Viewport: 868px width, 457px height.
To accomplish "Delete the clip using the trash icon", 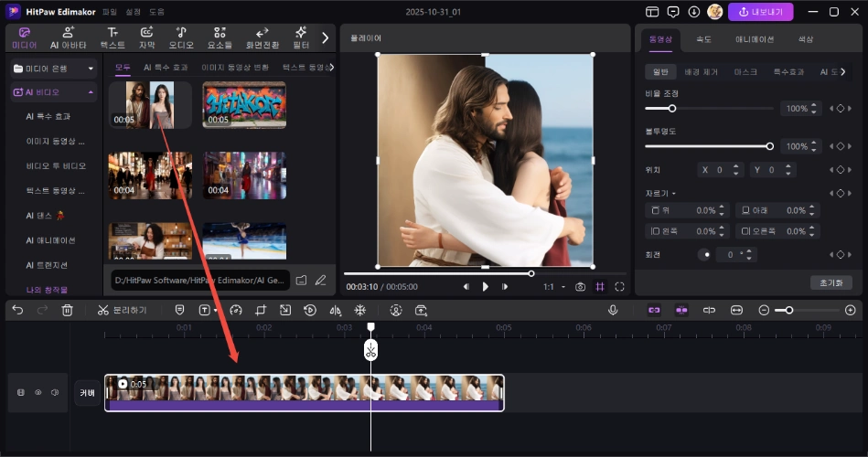I will pyautogui.click(x=67, y=311).
